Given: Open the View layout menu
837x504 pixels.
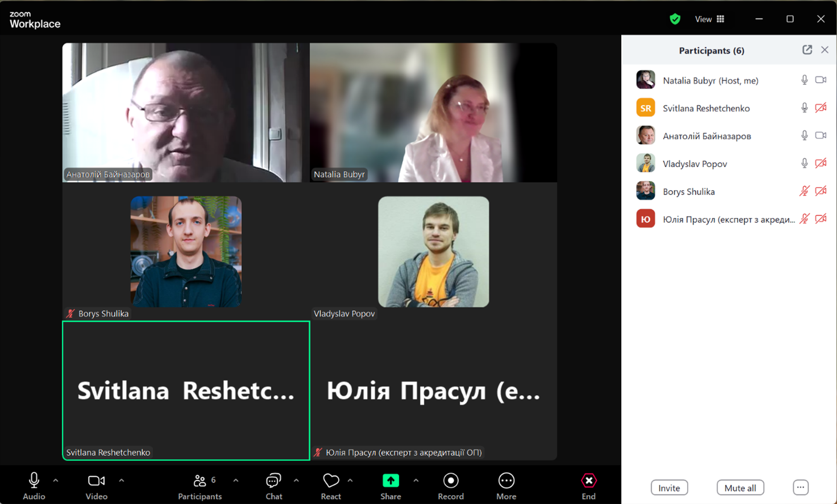Looking at the screenshot, I should pyautogui.click(x=709, y=19).
